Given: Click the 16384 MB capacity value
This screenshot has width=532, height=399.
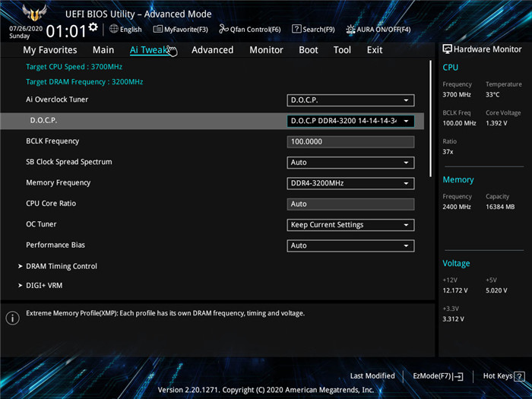Looking at the screenshot, I should [x=500, y=207].
